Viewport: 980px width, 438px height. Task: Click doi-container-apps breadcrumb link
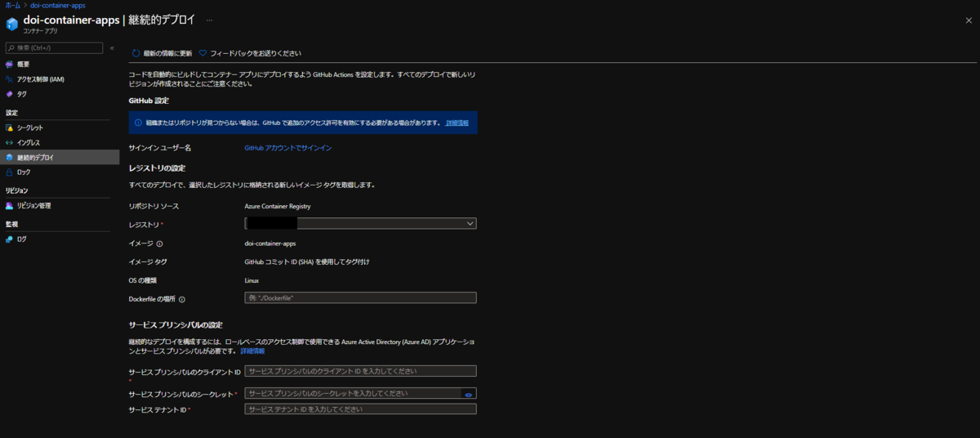tap(57, 5)
